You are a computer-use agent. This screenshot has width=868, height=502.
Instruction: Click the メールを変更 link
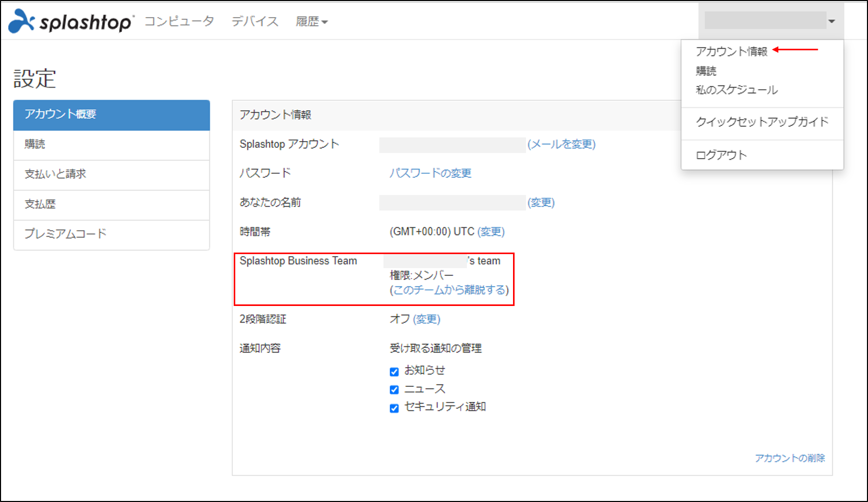(x=562, y=144)
